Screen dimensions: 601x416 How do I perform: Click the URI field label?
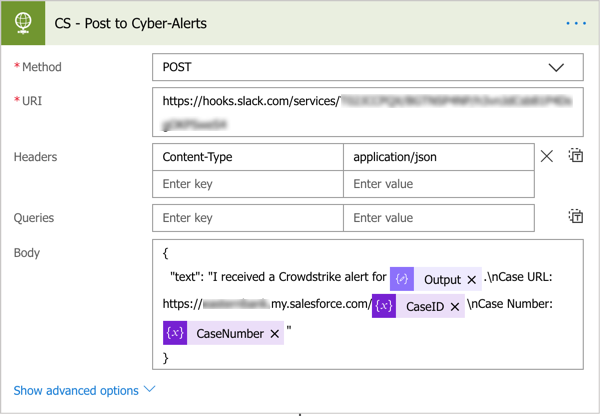point(32,101)
